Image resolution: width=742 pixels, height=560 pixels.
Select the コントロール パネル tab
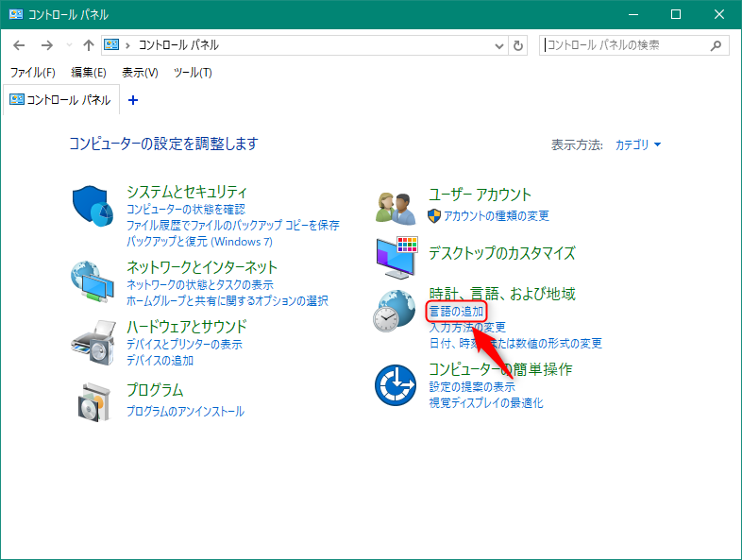point(61,100)
